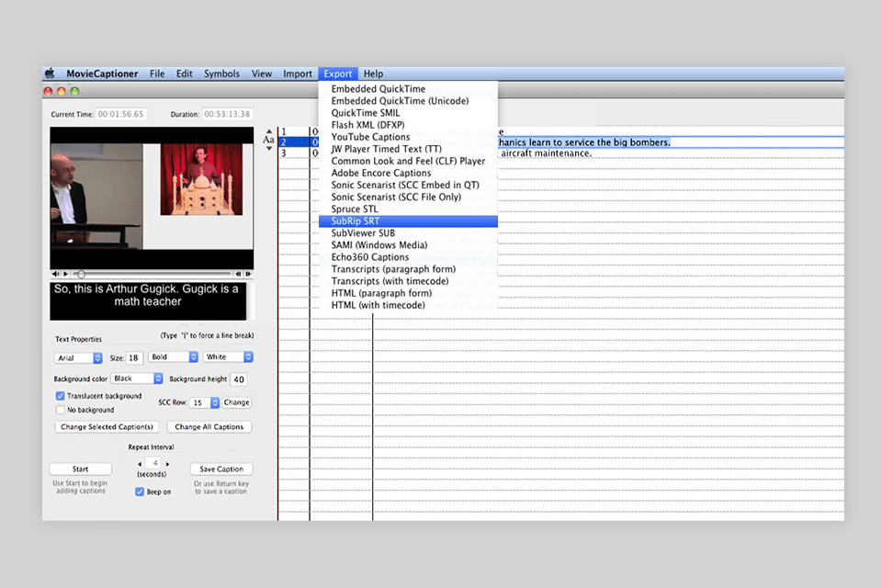Close the open Export menu
The height and width of the screenshot is (588, 882).
(x=337, y=73)
